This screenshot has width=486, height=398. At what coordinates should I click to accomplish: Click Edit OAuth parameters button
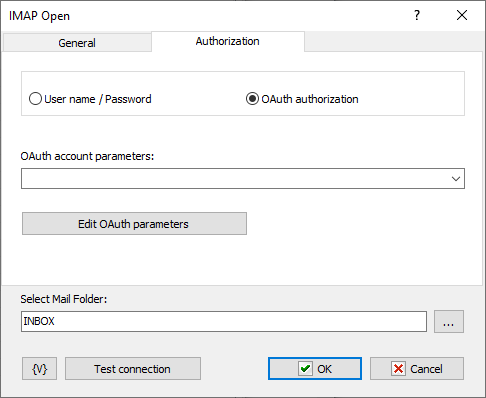[134, 224]
